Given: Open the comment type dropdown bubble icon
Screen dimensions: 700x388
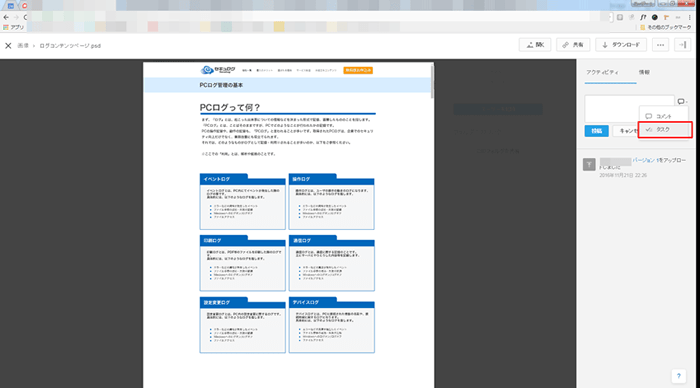Looking at the screenshot, I should tap(682, 101).
